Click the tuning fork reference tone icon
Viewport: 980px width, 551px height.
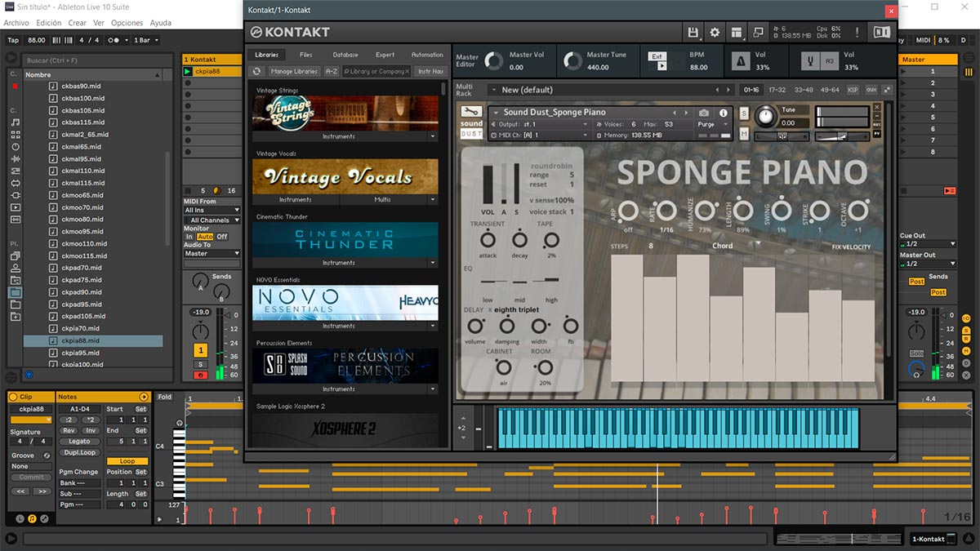pyautogui.click(x=812, y=61)
